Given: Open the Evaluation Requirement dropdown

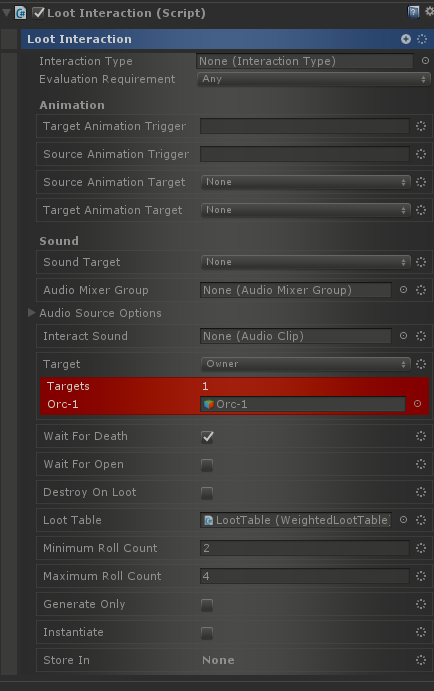Looking at the screenshot, I should [313, 79].
